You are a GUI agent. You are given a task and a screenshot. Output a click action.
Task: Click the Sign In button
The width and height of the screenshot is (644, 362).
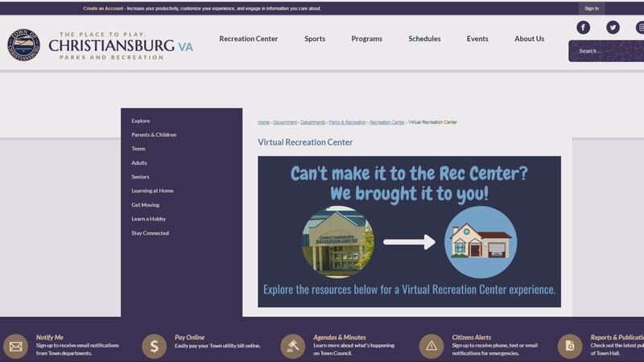tap(592, 8)
